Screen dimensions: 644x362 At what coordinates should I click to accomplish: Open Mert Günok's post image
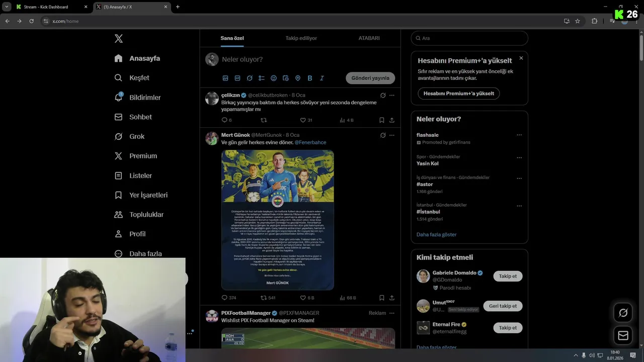278,220
